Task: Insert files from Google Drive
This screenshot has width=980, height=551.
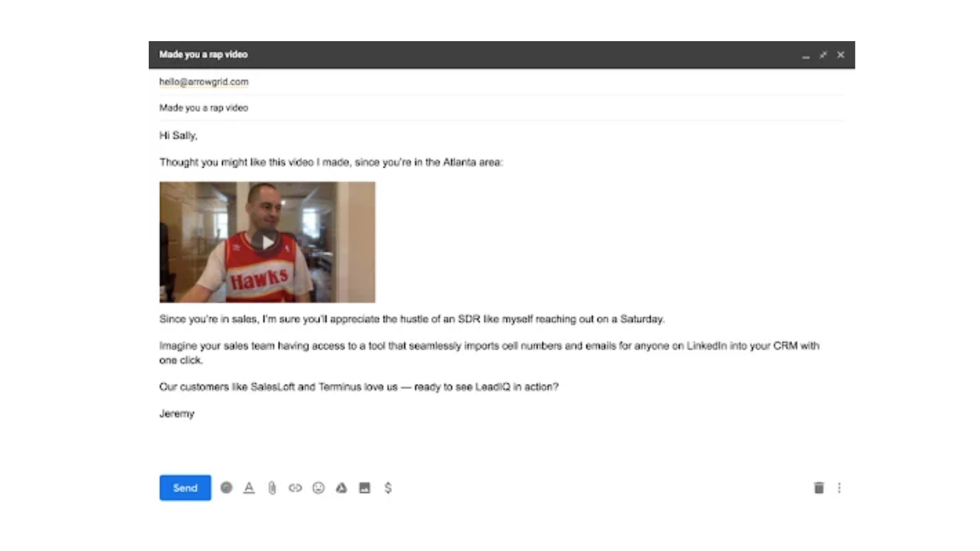Action: coord(342,488)
